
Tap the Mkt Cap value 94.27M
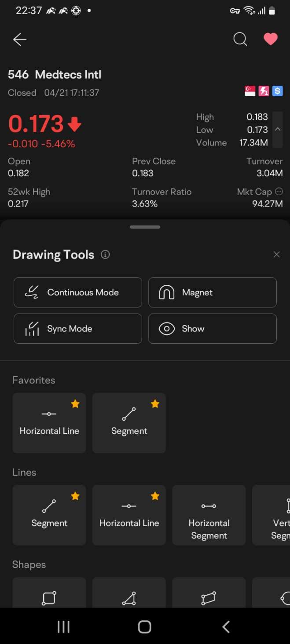(x=268, y=204)
